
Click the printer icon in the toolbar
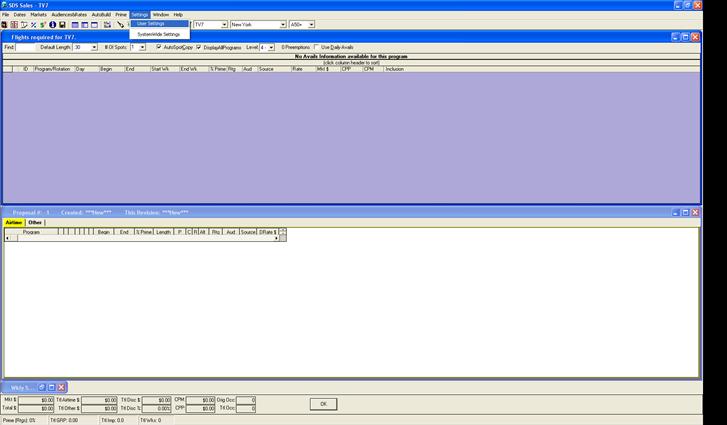point(107,24)
